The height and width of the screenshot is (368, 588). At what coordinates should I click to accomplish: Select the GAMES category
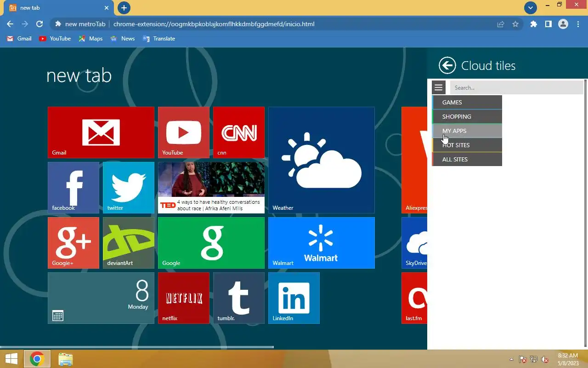point(467,102)
